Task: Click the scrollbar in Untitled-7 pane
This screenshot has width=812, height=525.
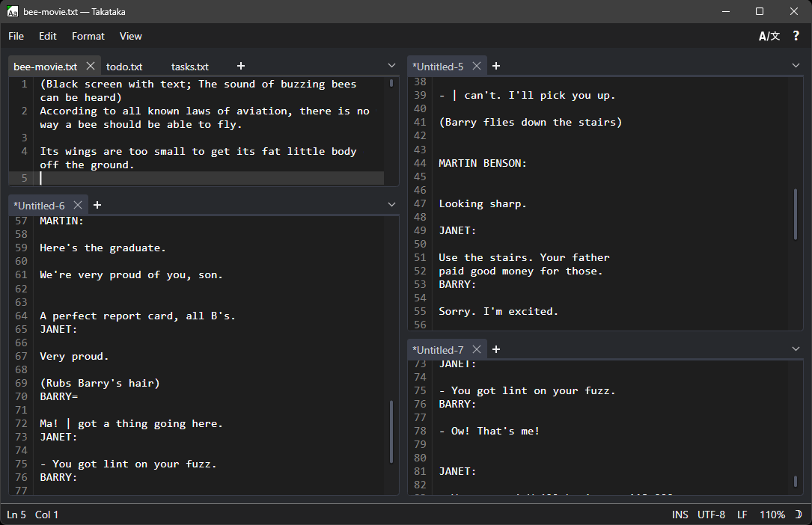Action: pos(796,482)
